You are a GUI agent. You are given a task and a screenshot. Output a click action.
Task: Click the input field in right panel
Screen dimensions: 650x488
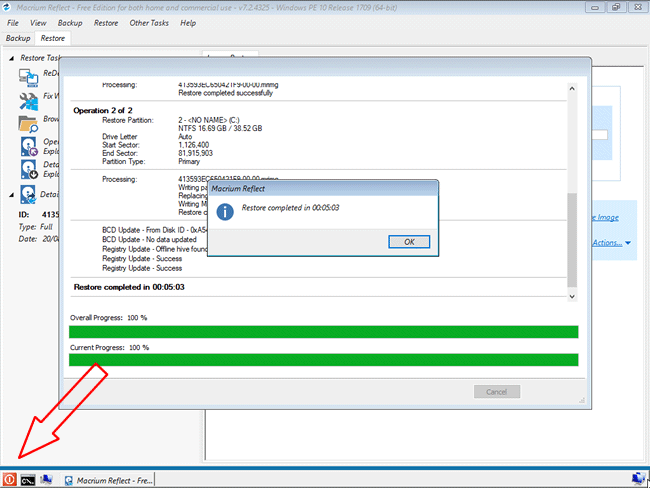[600, 135]
